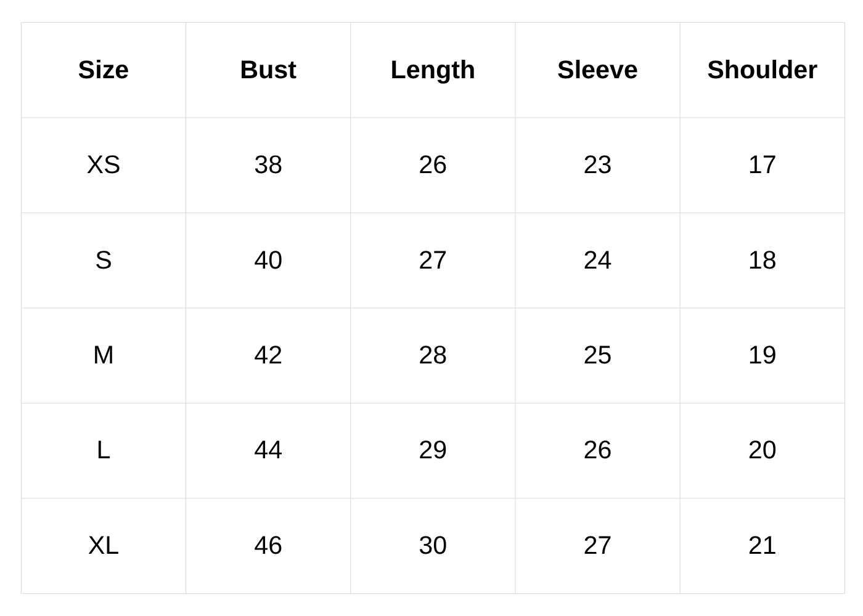863x616 pixels.
Task: Click the Bust column header
Action: (268, 70)
